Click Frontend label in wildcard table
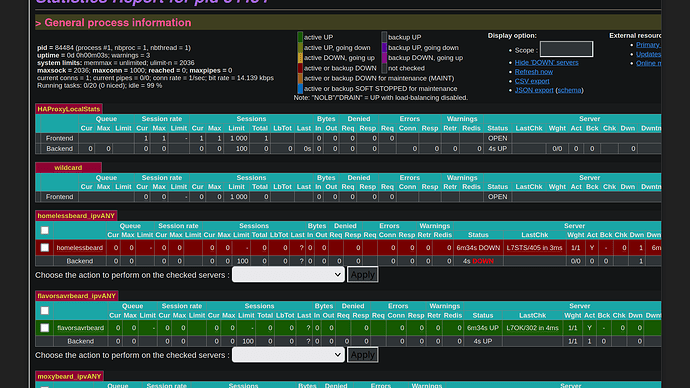 tap(59, 197)
